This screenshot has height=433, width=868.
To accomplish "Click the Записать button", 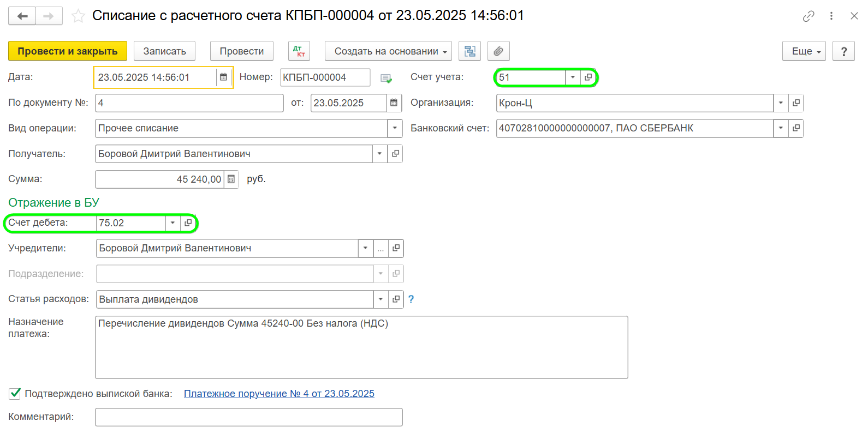I will [x=164, y=51].
